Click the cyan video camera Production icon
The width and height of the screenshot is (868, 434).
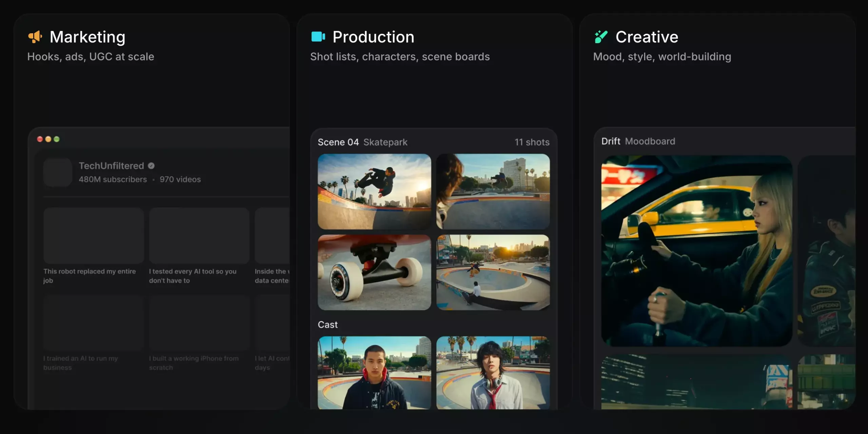[x=318, y=36]
